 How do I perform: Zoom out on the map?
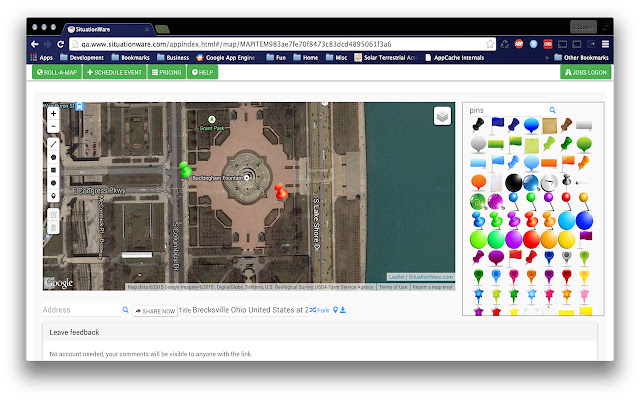[53, 127]
